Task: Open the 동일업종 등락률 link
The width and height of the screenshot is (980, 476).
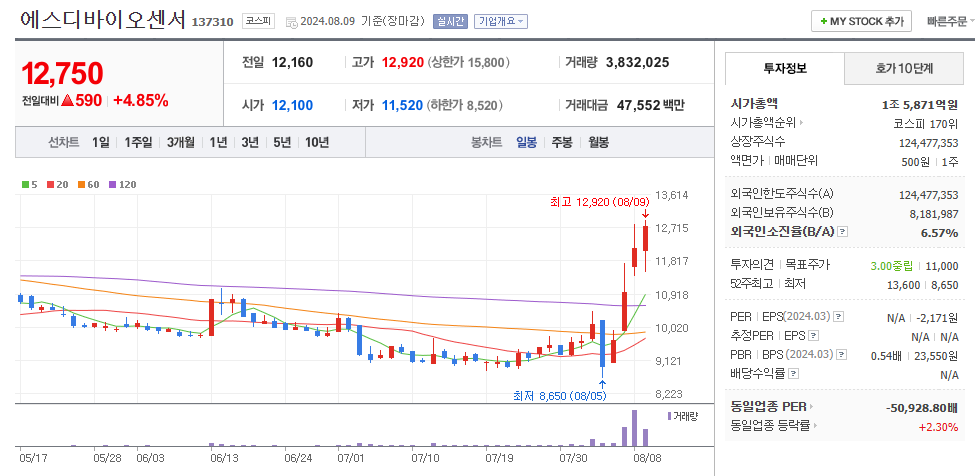Action: 774,426
